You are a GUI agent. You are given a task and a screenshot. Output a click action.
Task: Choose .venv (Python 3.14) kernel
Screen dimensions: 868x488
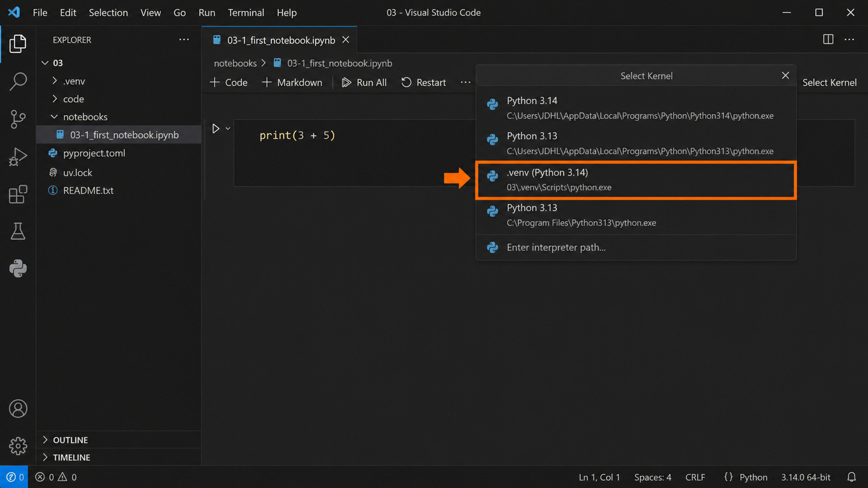click(636, 180)
